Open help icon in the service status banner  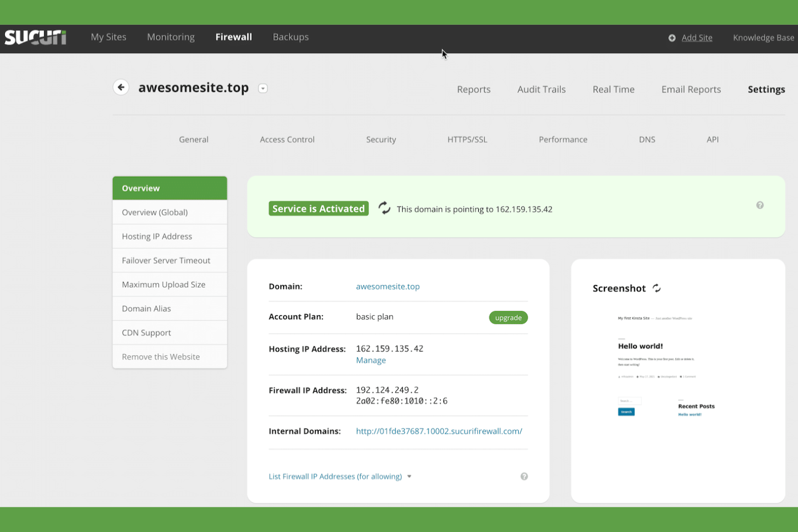pyautogui.click(x=760, y=205)
